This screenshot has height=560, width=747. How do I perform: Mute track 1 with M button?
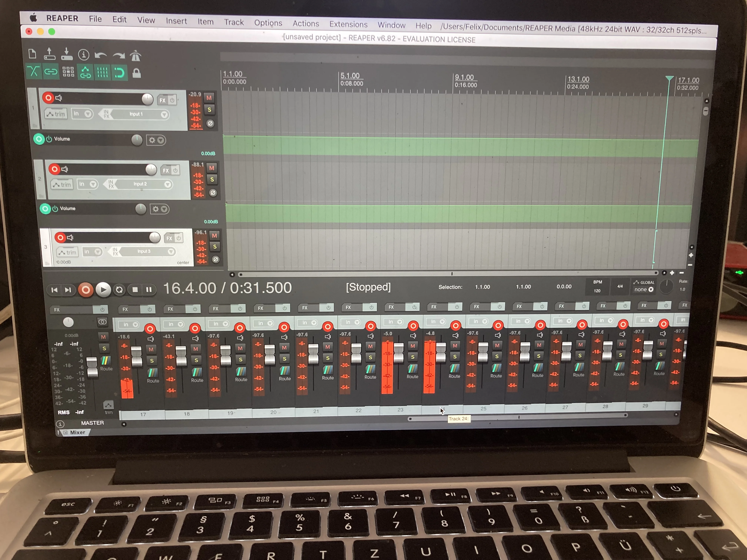tap(209, 98)
